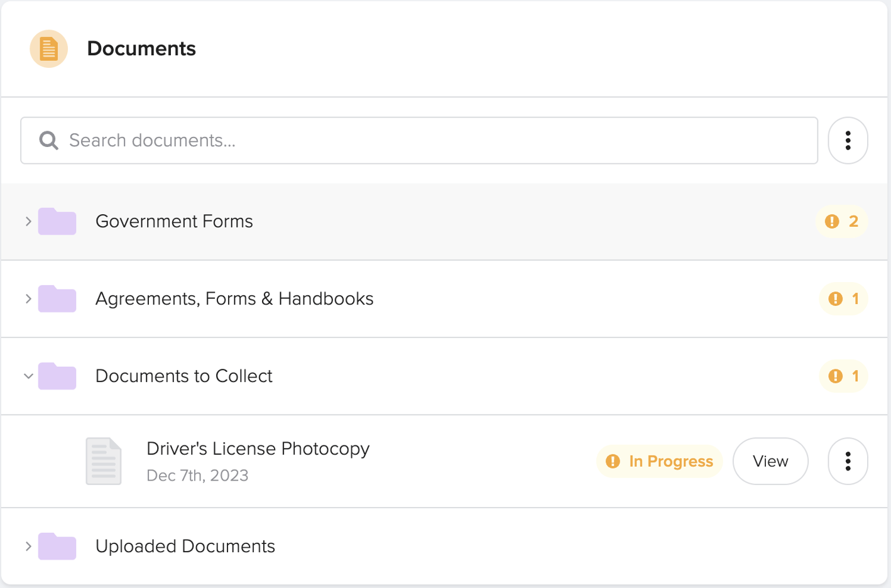
Task: Click the Documents page header icon
Action: 48,48
